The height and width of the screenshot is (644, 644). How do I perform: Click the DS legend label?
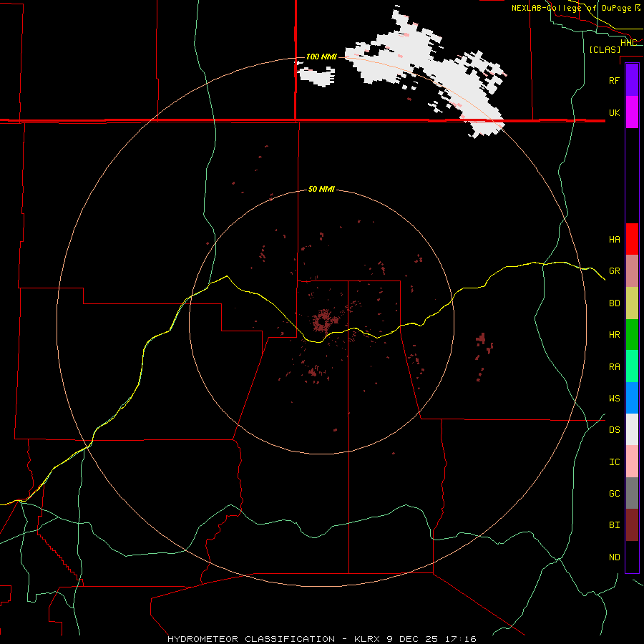point(615,430)
